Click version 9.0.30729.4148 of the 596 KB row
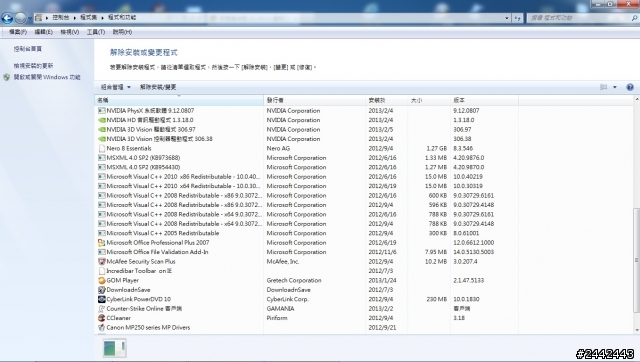This screenshot has width=640, height=362. tap(473, 205)
